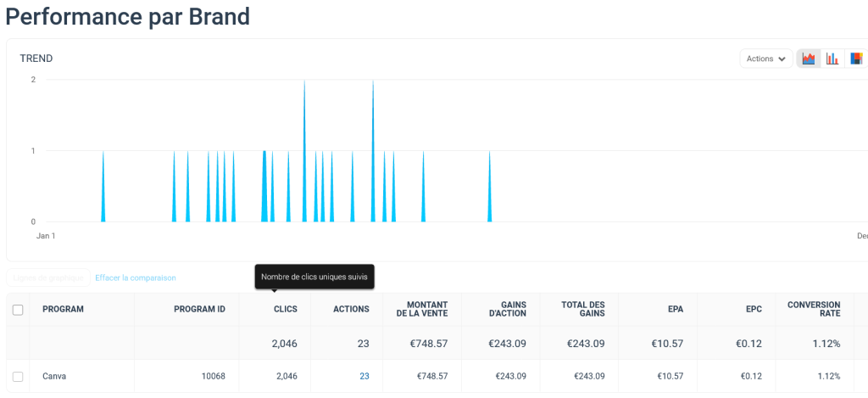The image size is (868, 398).
Task: Sort table by the ACTIONS column
Action: pos(351,310)
